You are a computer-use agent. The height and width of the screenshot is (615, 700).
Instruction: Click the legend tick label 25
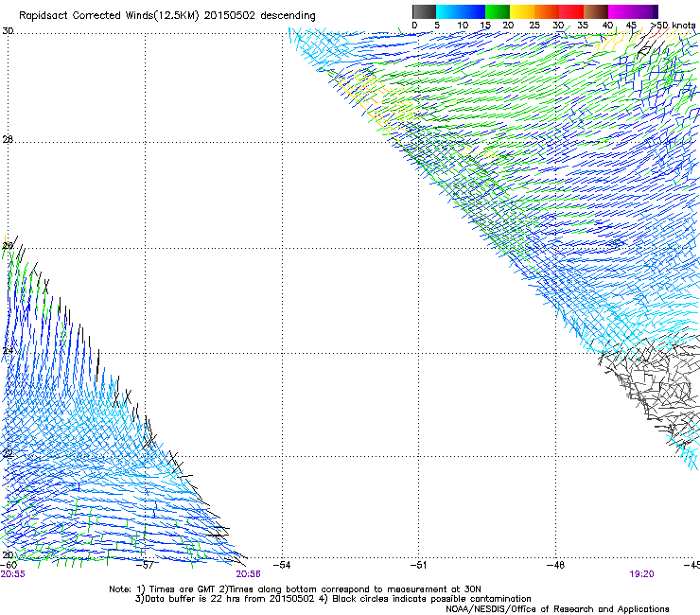point(534,26)
